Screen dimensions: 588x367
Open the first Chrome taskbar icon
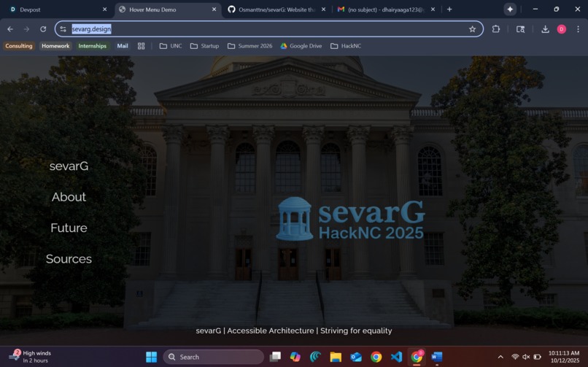tap(376, 357)
